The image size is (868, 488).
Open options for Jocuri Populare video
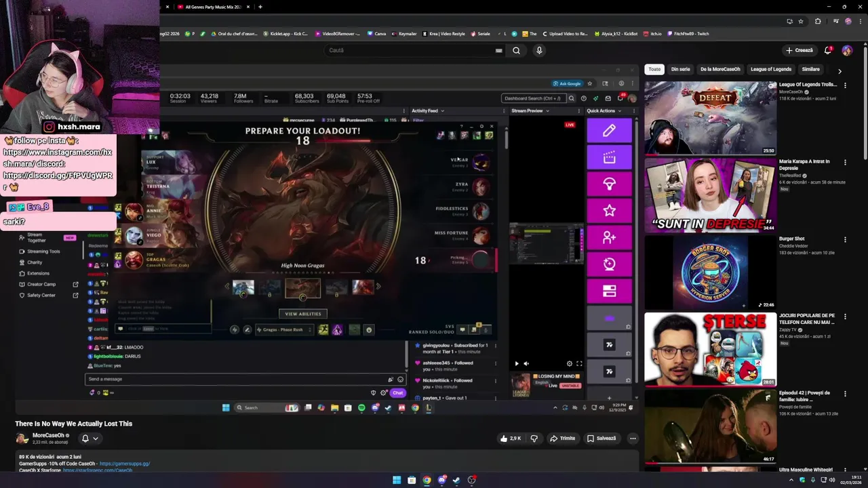pos(845,316)
